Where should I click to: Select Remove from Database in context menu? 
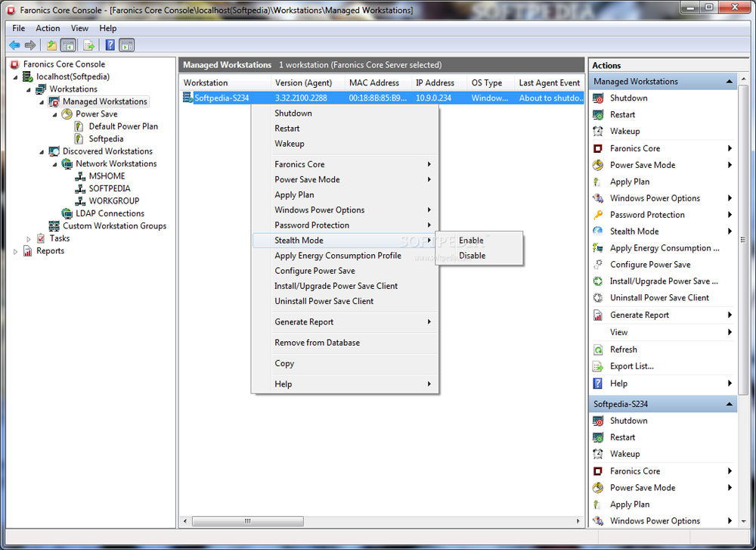click(x=345, y=343)
